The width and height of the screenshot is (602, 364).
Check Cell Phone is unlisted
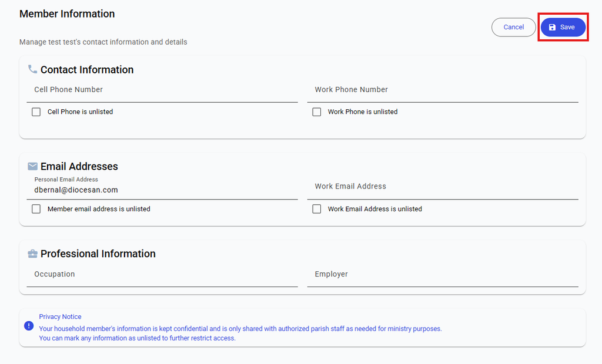pyautogui.click(x=36, y=112)
